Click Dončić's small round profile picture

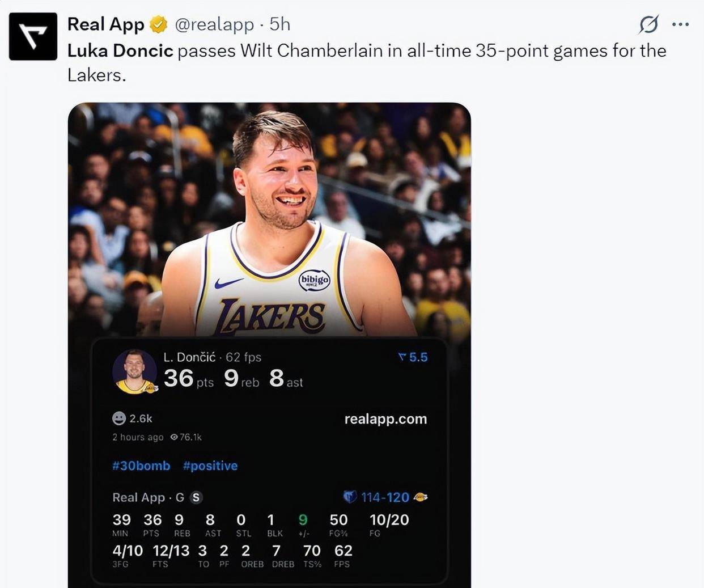point(134,372)
